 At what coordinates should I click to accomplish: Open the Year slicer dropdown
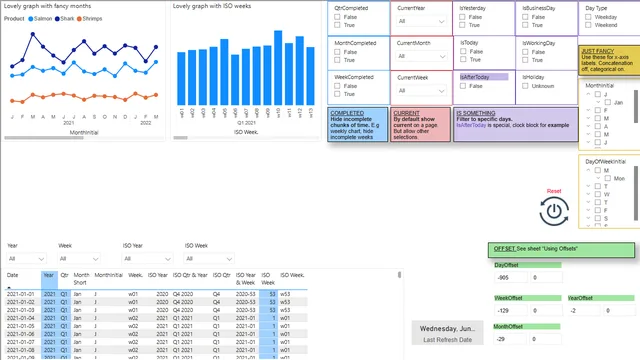(x=27, y=259)
